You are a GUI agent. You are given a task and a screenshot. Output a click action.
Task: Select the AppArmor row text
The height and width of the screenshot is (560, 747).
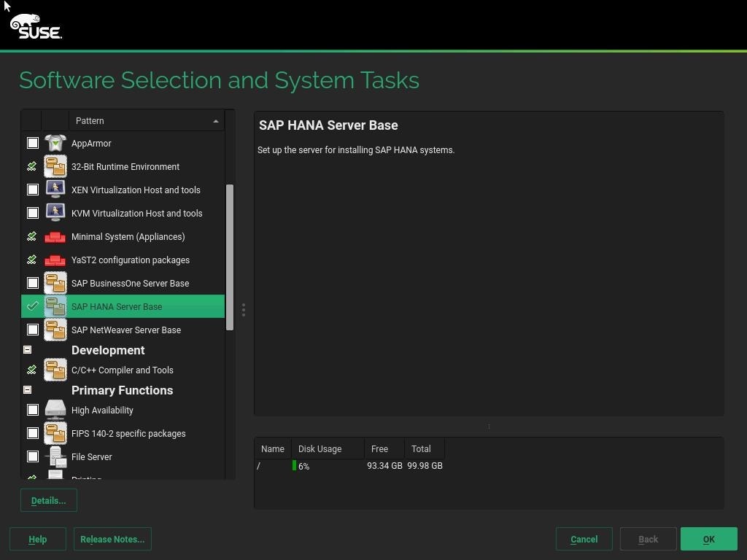91,144
